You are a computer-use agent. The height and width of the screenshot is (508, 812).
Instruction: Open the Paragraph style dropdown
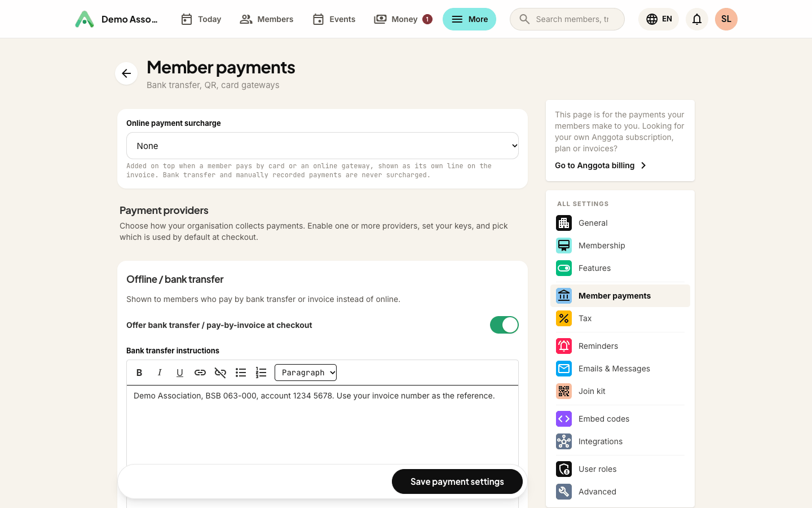point(306,373)
